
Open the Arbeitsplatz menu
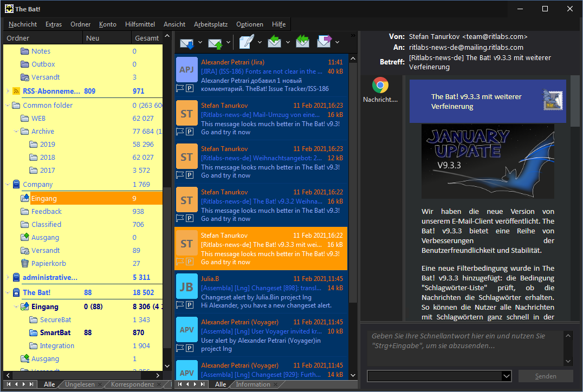211,24
